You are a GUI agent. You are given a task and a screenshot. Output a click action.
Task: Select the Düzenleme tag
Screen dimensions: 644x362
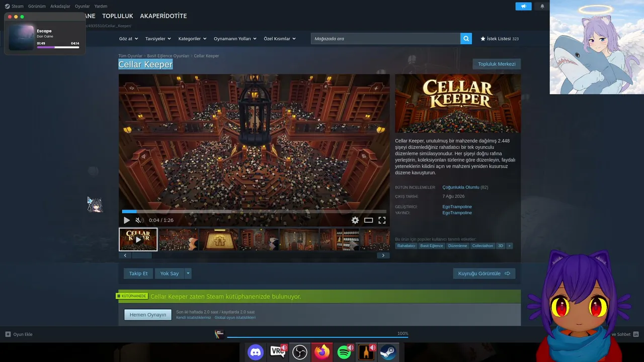[457, 246]
